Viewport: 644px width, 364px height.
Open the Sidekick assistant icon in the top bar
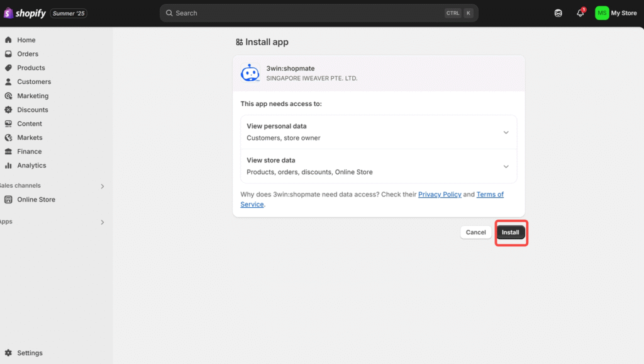coord(558,13)
